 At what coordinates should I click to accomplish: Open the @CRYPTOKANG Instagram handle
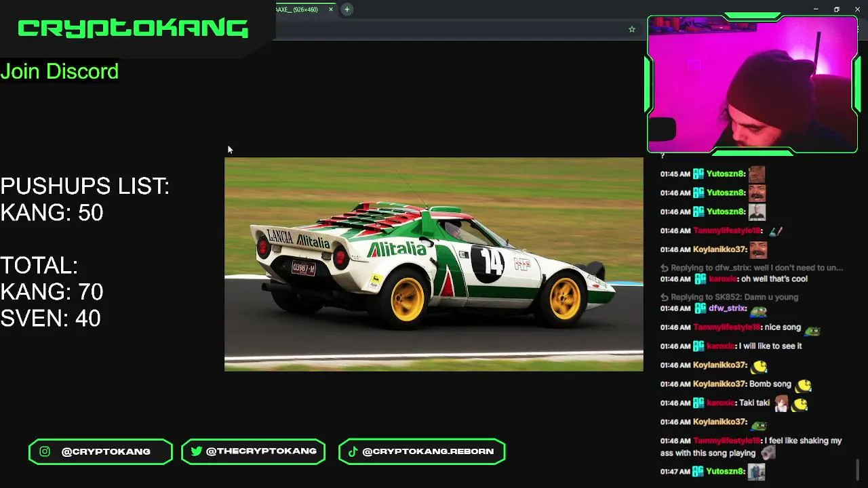point(106,451)
